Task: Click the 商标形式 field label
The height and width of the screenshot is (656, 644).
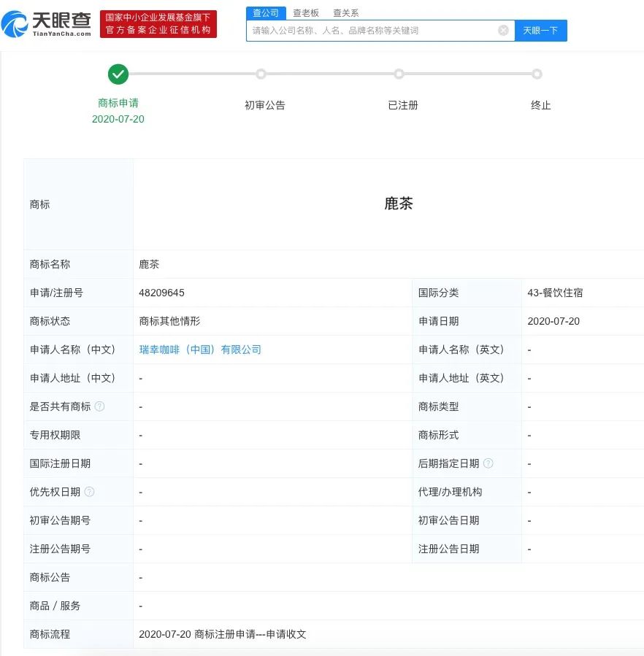Action: pos(438,435)
